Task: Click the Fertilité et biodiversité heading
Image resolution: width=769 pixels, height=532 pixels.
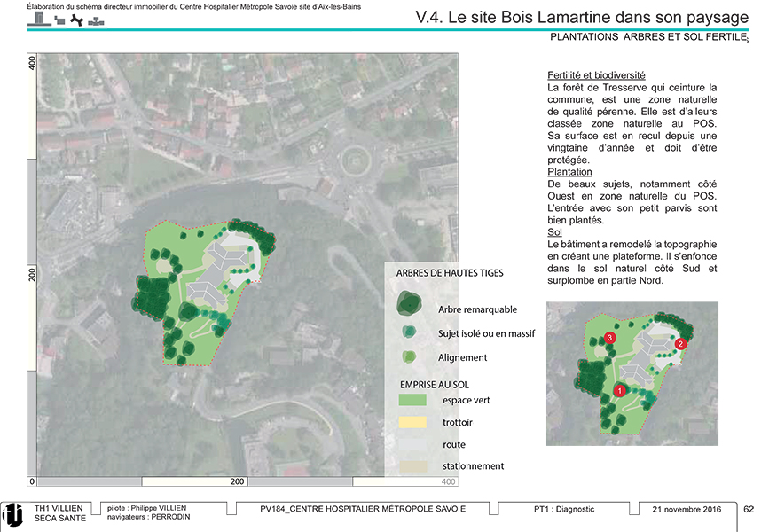Action: pos(596,76)
